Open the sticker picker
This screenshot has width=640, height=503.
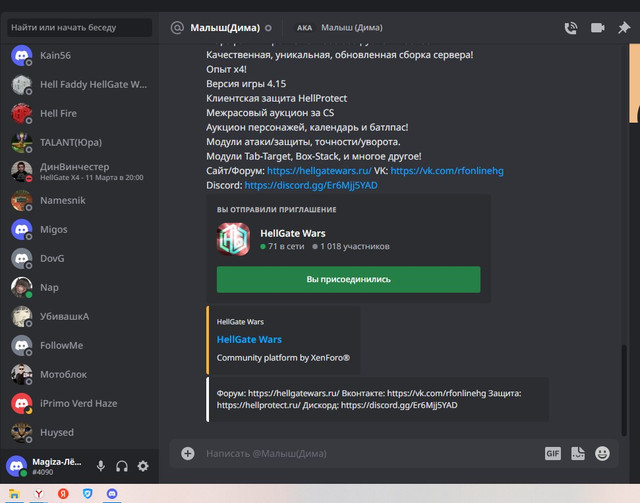point(578,453)
